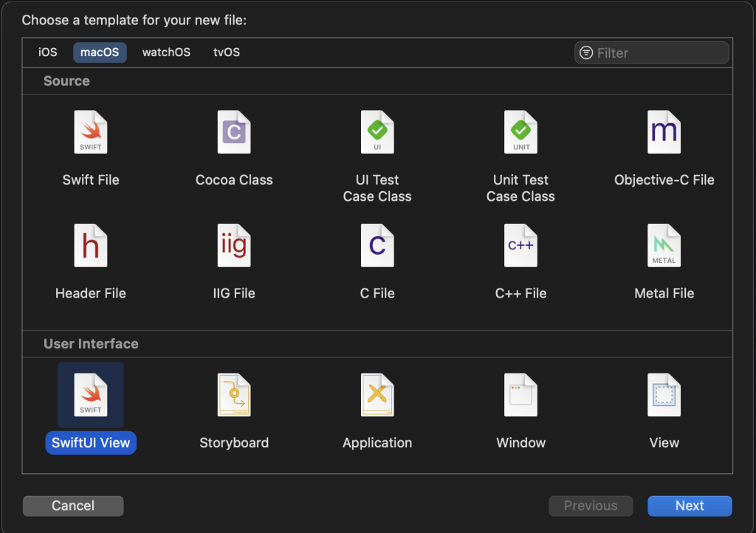This screenshot has height=533, width=756.
Task: Click the "Header File" label
Action: click(91, 293)
